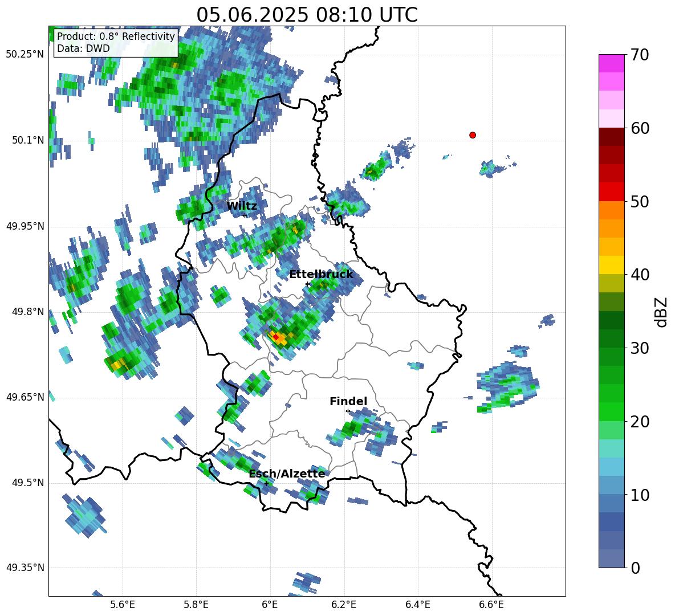This screenshot has width=675, height=616.
Task: Click the yellow colorbar swatch above 40
Action: (611, 265)
